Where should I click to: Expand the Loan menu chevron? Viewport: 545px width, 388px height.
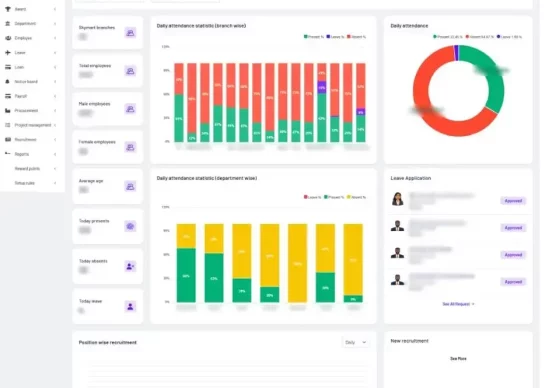[x=55, y=67]
